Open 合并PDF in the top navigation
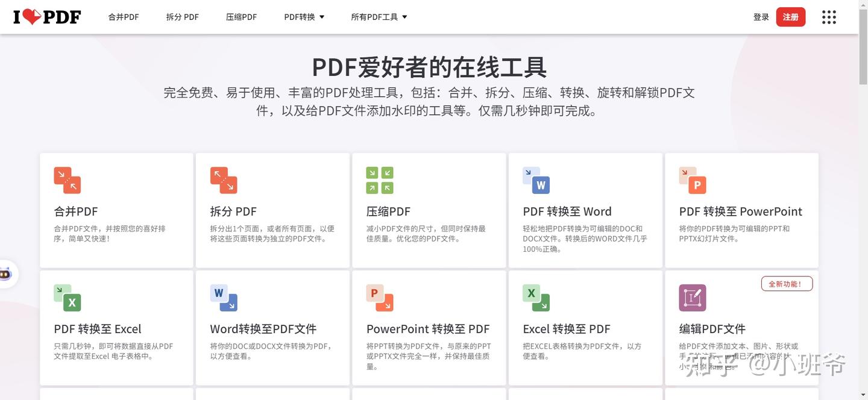The width and height of the screenshot is (868, 400). click(124, 17)
